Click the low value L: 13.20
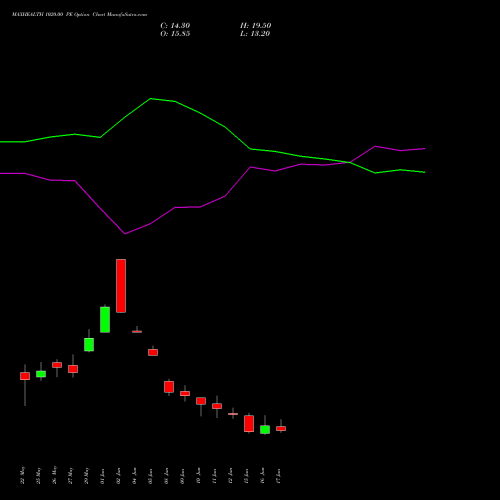Screen dimensions: 500x500 (255, 34)
